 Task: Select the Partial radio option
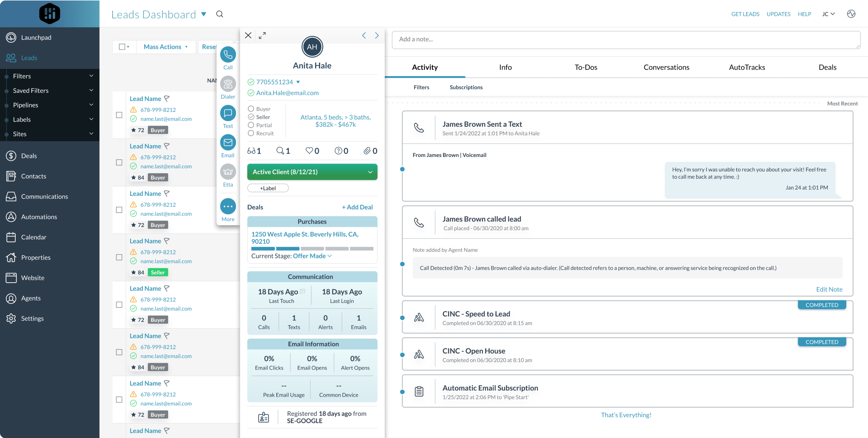[x=251, y=125]
